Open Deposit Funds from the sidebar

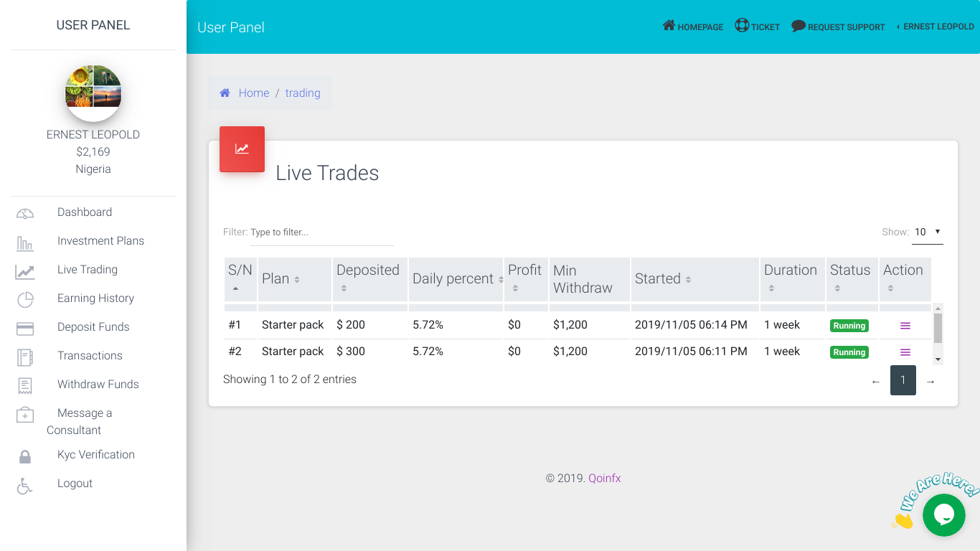(93, 326)
